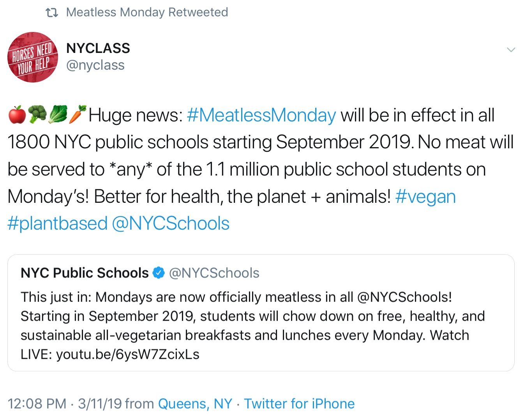Expand the tweet options chevron
The width and height of the screenshot is (517, 420).
510,50
